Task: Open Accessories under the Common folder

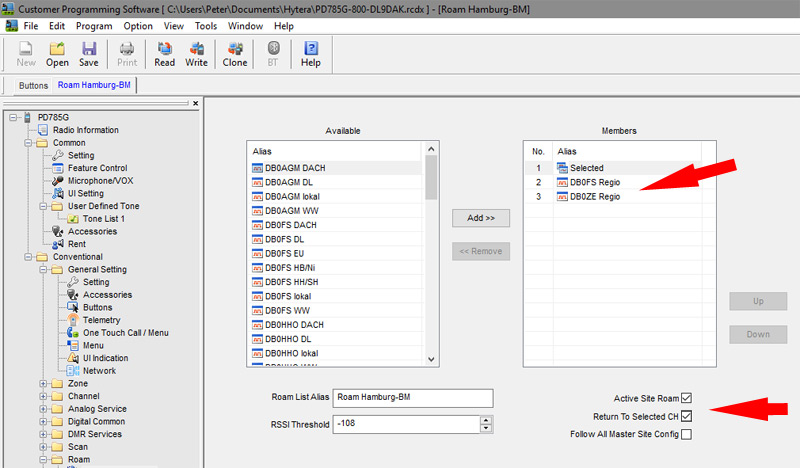Action: 92,231
